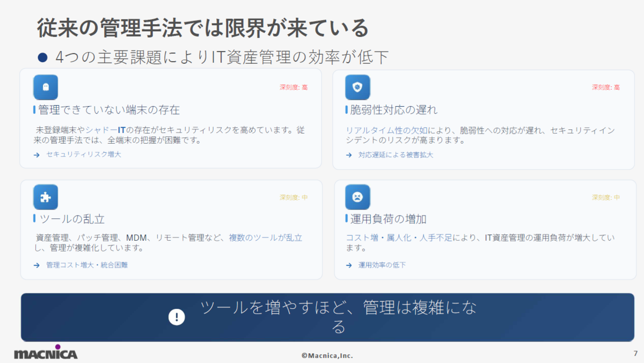The image size is (644, 363).
Task: Click the text 対応遅延による被害拡大
Action: 396,155
